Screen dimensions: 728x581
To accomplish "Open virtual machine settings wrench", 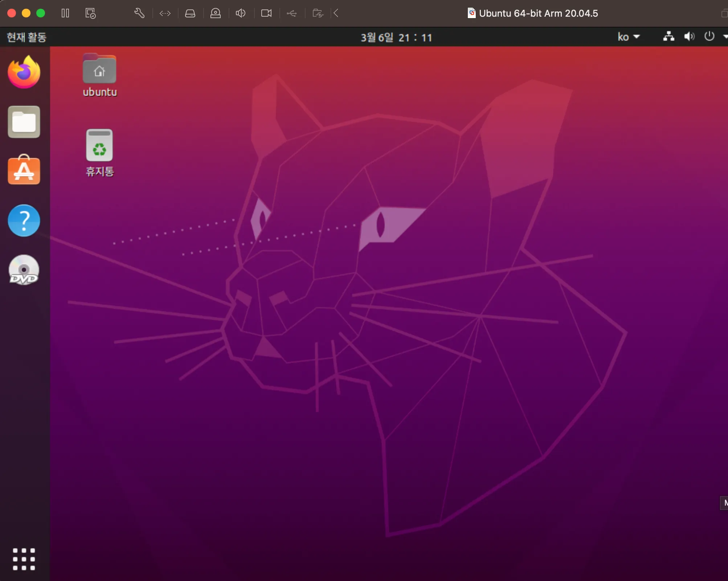I will (139, 13).
